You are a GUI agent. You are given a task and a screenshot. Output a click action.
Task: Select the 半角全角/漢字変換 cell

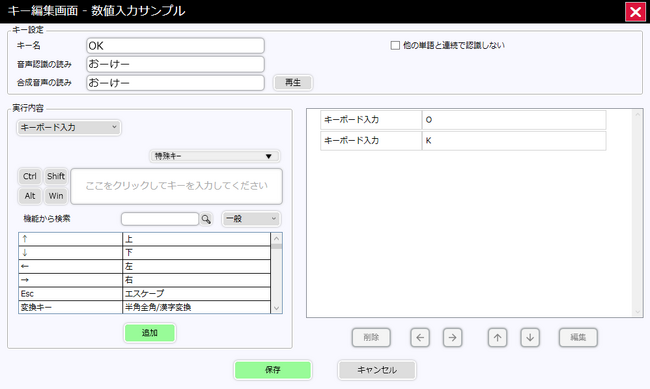tap(196, 307)
